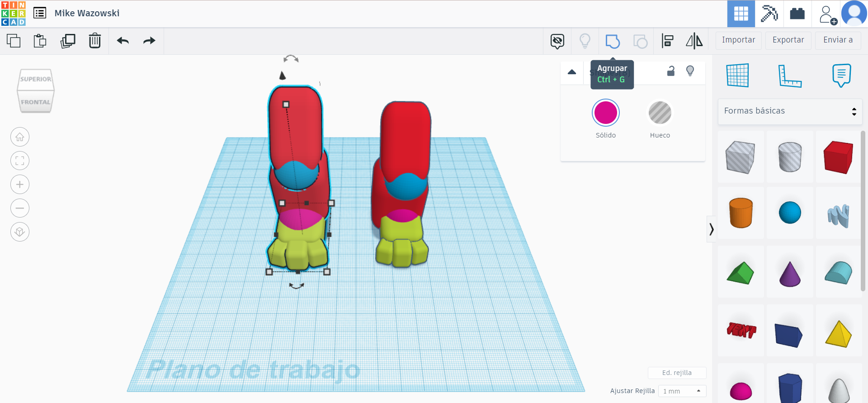Click the shapes panel scrollbar
Viewport: 868px width, 403px height.
[863, 211]
